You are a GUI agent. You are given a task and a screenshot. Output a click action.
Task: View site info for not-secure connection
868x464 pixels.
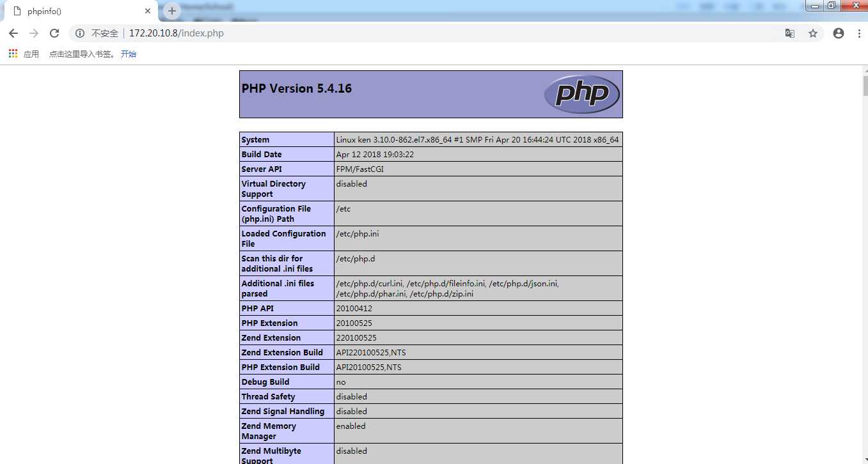click(x=80, y=33)
